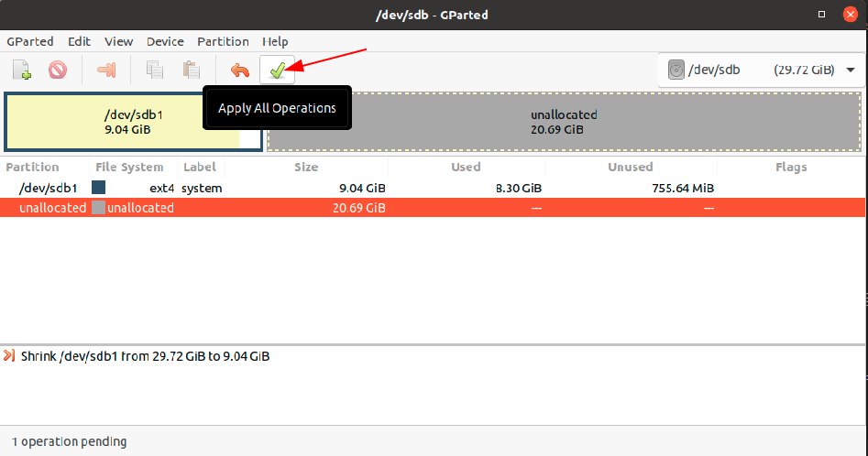Select the pending Shrink /dev/sdb1 operation
Viewport: 868px width, 456px height.
tap(146, 356)
